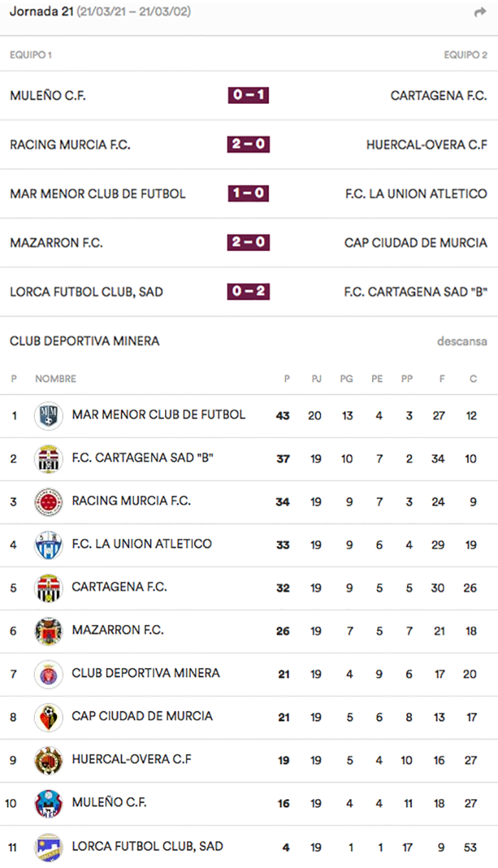Sort standings by PJ column header
The image size is (498, 868).
coord(316,379)
